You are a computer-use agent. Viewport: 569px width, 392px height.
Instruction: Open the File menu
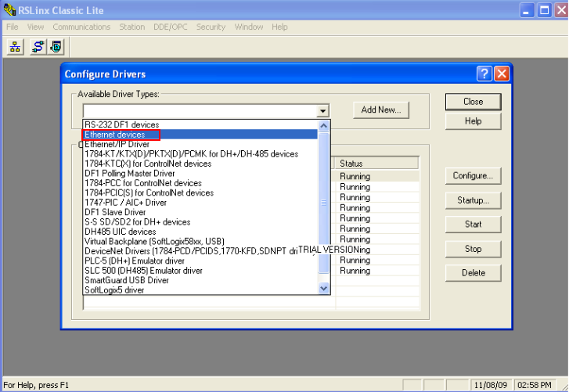[13, 27]
